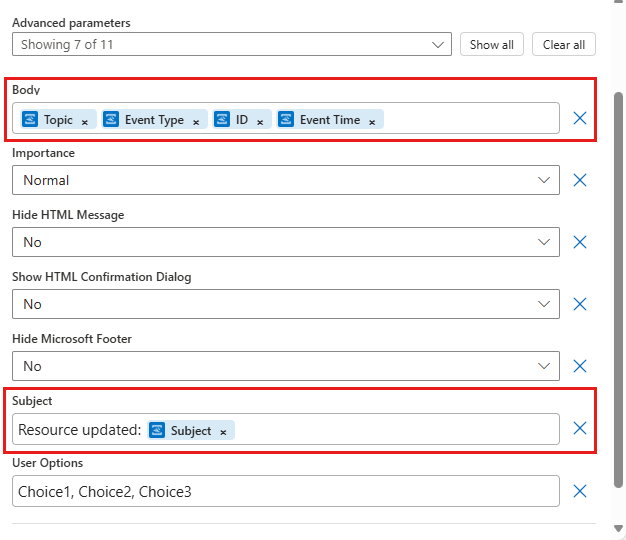
Task: Click the Show all button
Action: (x=491, y=44)
